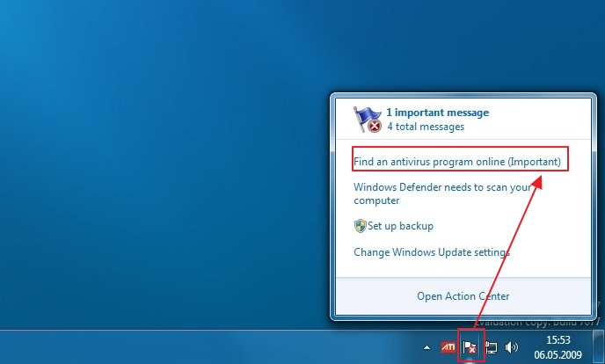Click the network connection tray icon
This screenshot has height=364, width=605.
(491, 347)
